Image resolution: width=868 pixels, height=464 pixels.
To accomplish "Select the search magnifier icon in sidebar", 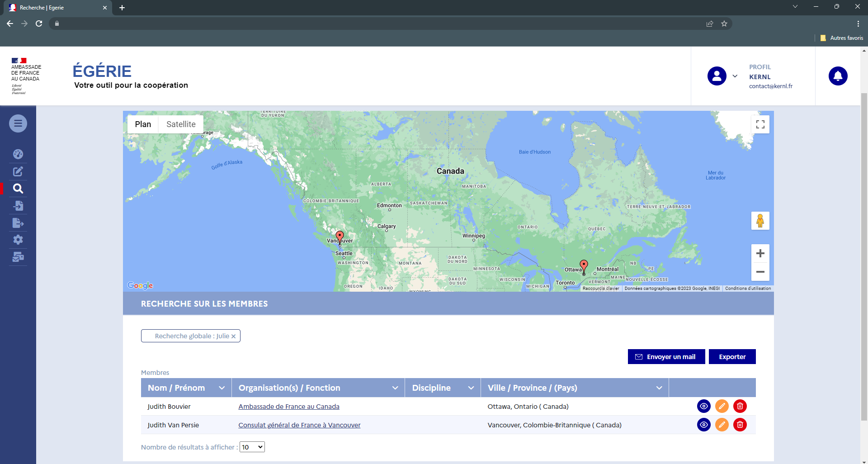I will coord(18,189).
